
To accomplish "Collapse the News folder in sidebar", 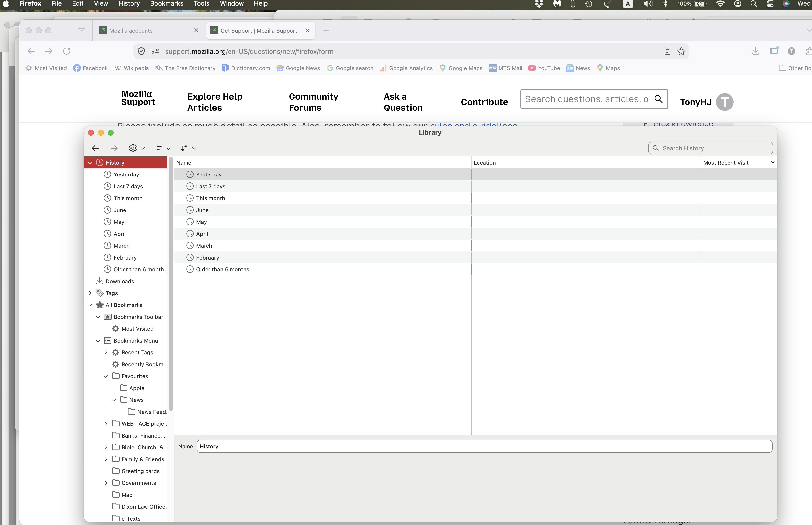I will tap(114, 400).
